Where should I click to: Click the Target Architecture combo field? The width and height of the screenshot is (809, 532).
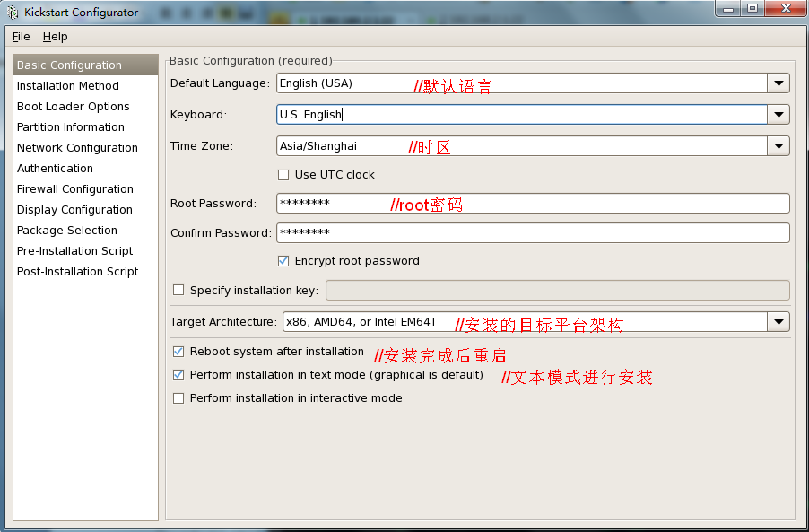point(526,322)
